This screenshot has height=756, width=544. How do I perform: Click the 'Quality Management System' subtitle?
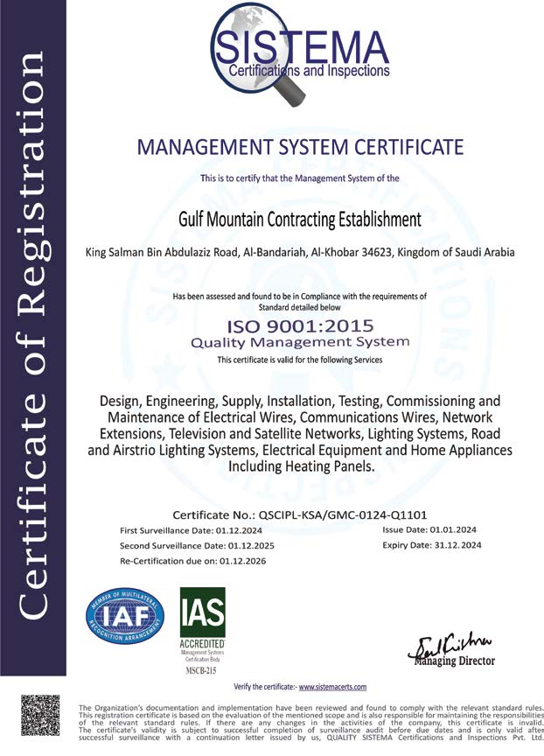pyautogui.click(x=300, y=343)
